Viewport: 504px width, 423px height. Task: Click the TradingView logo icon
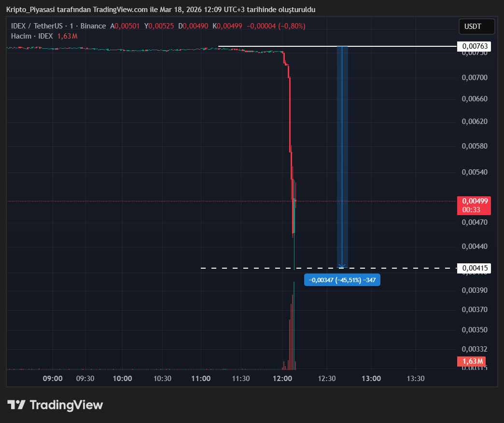click(x=16, y=405)
